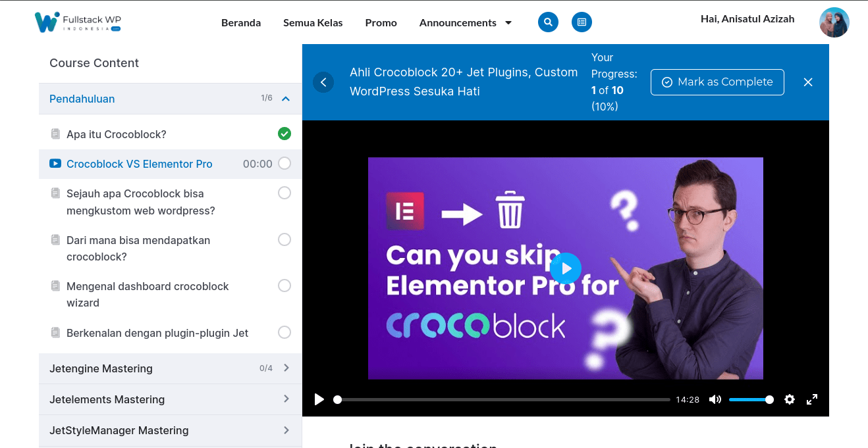Mark circle for Berkenalan dengan plugin-plugin Jet
Image resolution: width=868 pixels, height=448 pixels.
(285, 332)
